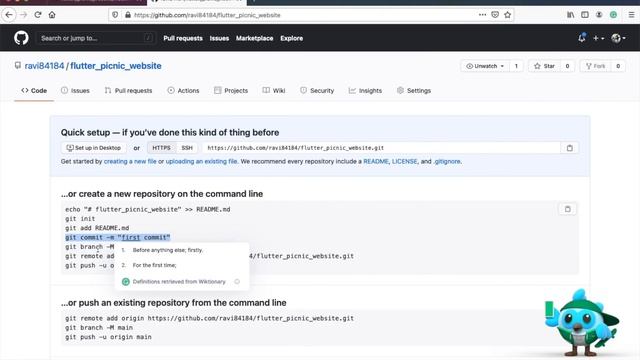Follow the uploading an existing file link
The image size is (640, 360).
pyautogui.click(x=201, y=161)
